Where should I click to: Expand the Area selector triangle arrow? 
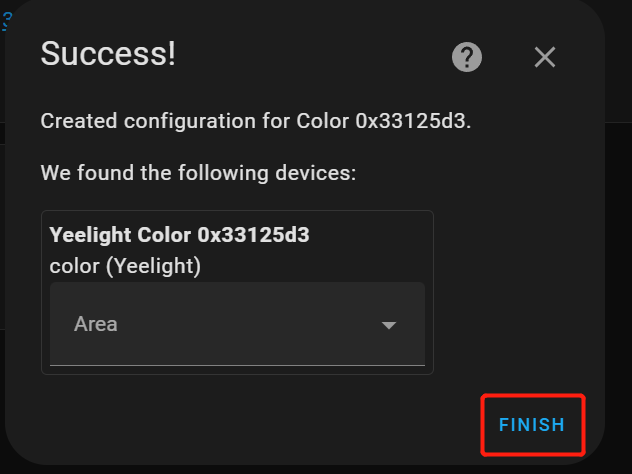(389, 325)
